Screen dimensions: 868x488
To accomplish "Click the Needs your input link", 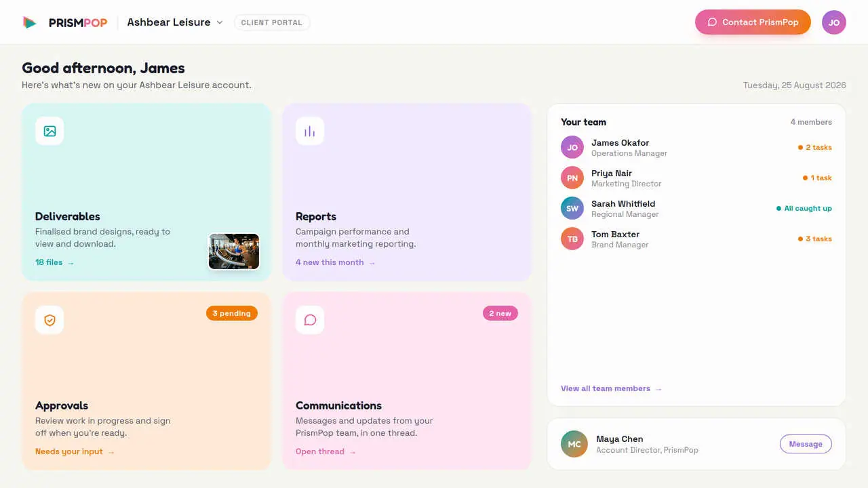I will click(75, 451).
